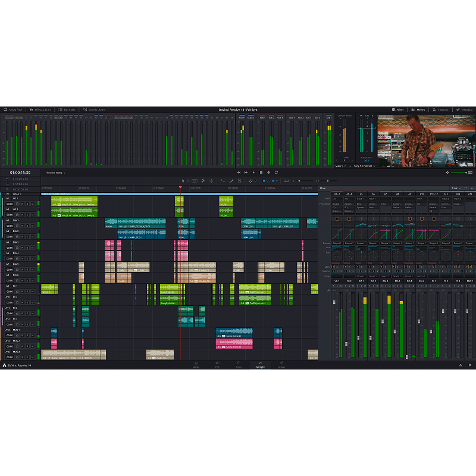Switch to the Edit page tab

(x=217, y=365)
